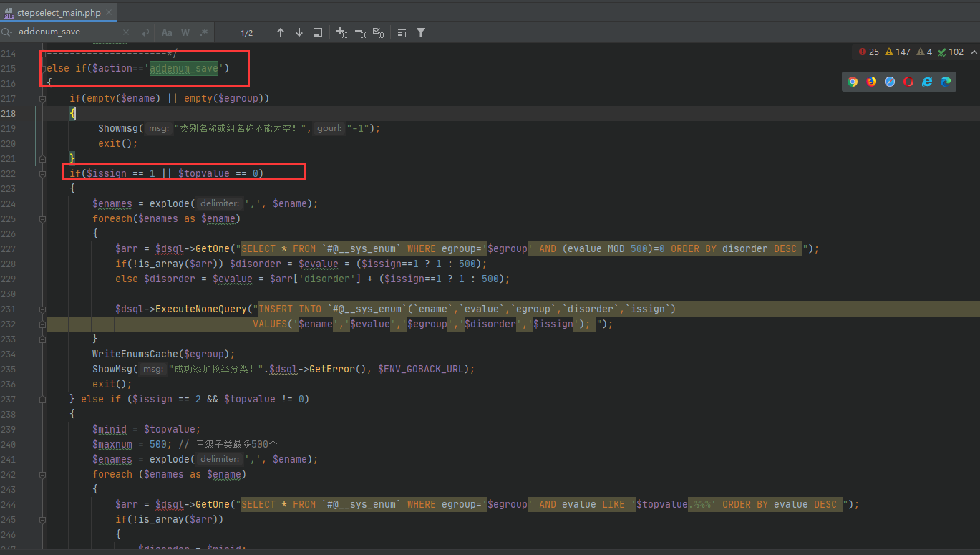980x555 pixels.
Task: Click the 25 errors indicator
Action: pyautogui.click(x=868, y=52)
